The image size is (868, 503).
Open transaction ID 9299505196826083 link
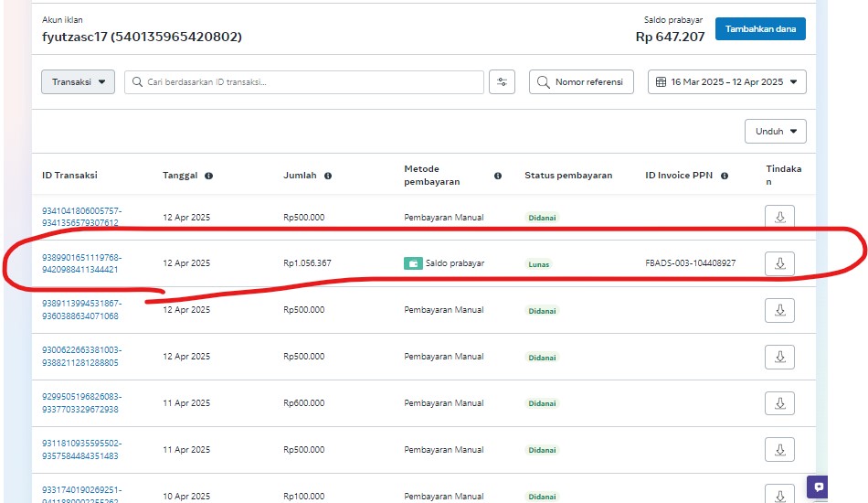tap(81, 403)
